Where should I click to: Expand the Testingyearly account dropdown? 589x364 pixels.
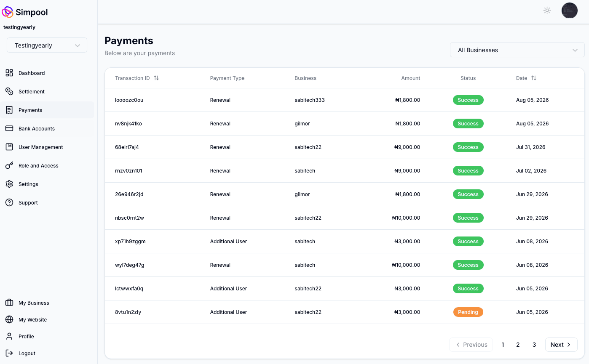[x=47, y=45]
